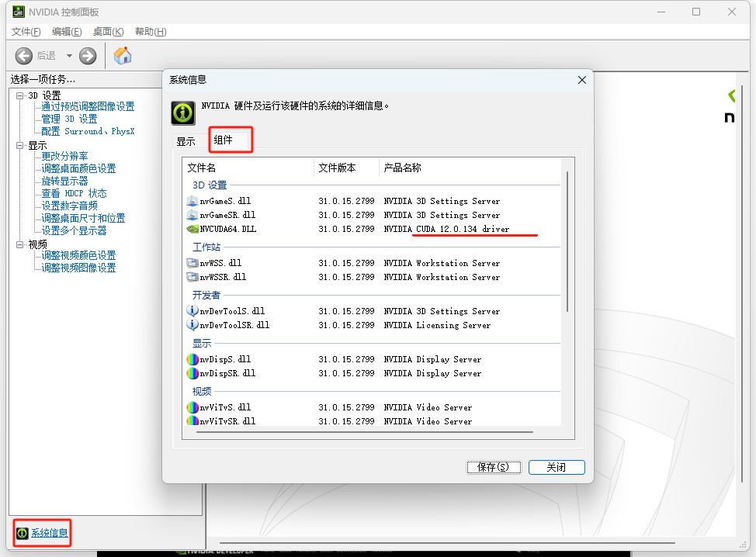Click the info icon beside nvDevToolS.dll
756x557 pixels.
192,311
